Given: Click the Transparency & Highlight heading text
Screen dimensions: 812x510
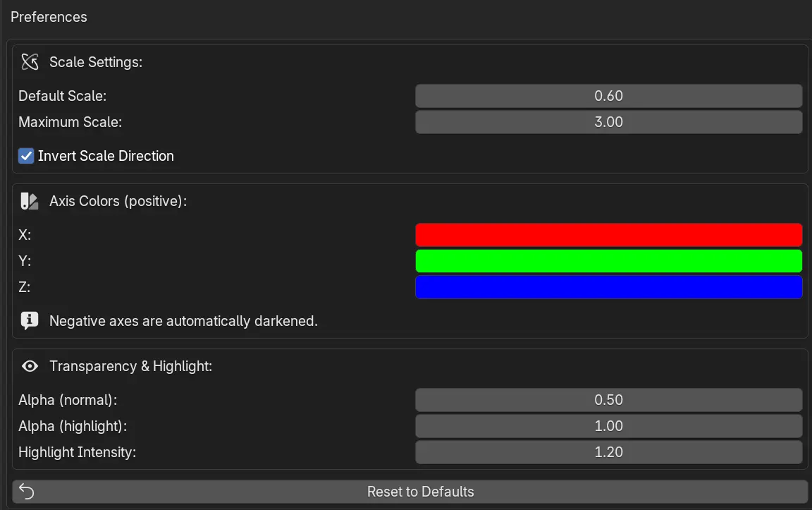Looking at the screenshot, I should pyautogui.click(x=130, y=366).
